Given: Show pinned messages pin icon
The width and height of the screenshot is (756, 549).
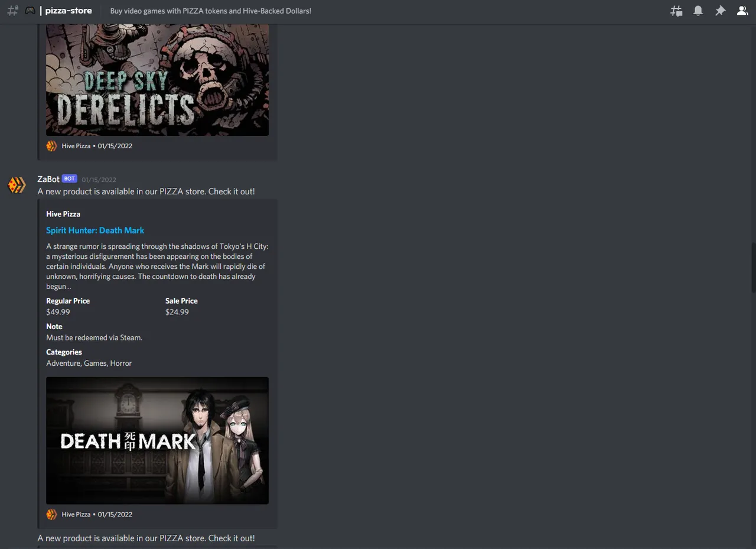Looking at the screenshot, I should tap(720, 11).
